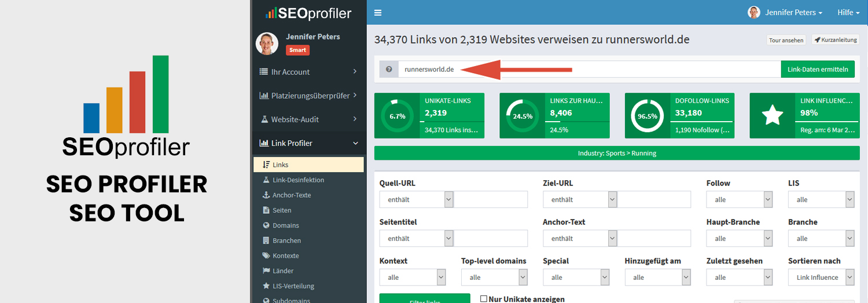Open Anchor-Text enthält dropdown

point(580,238)
